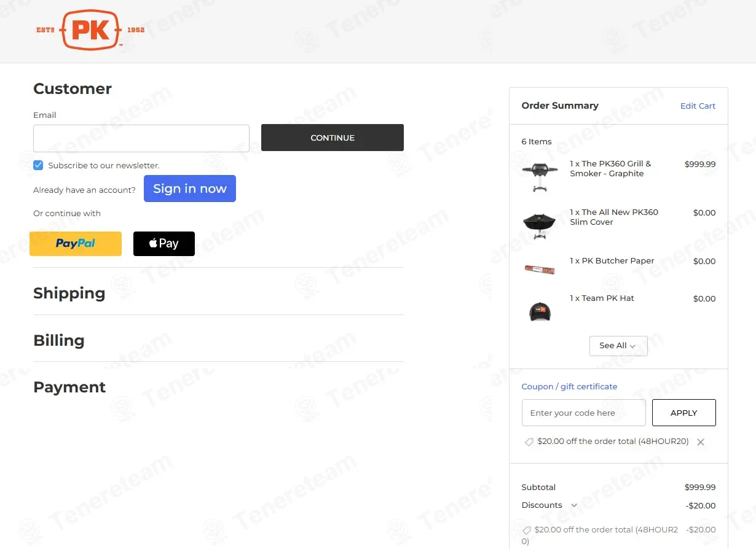
Task: Expand the See All items dropdown
Action: (x=618, y=346)
